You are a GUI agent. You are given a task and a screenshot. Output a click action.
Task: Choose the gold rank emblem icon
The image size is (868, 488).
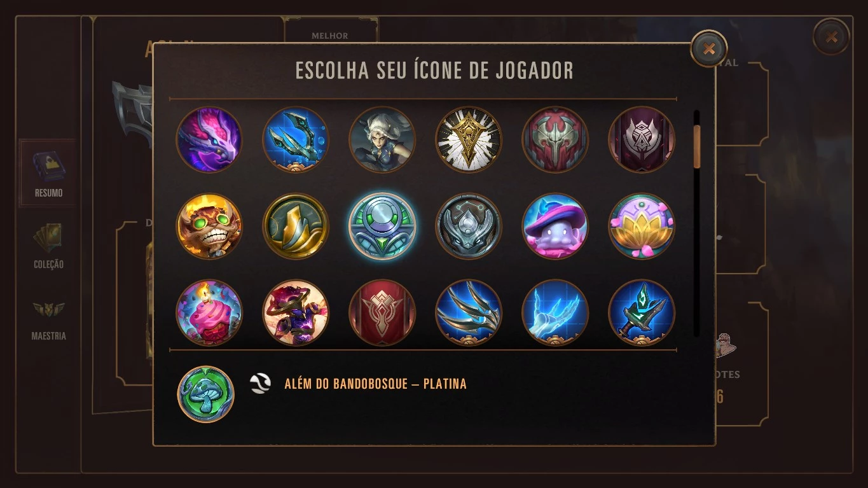pyautogui.click(x=296, y=226)
